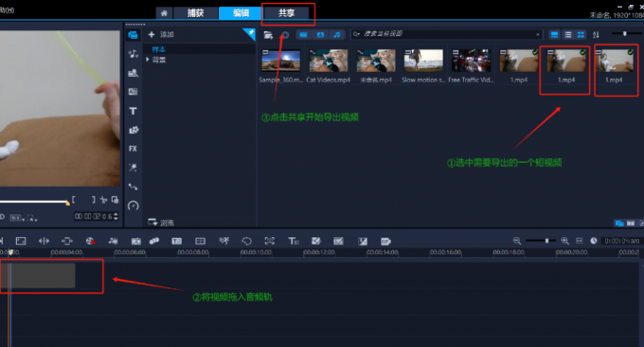Open the speedometer icon in library sidebar
Screen dimensions: 644x347
tap(134, 205)
